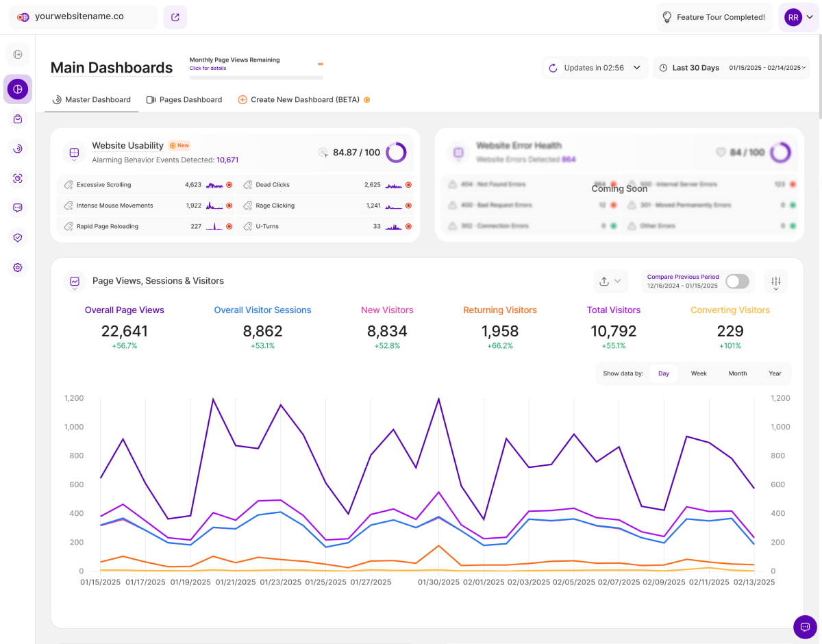Click the settings gear in sidebar
Image resolution: width=822 pixels, height=644 pixels.
click(x=18, y=267)
